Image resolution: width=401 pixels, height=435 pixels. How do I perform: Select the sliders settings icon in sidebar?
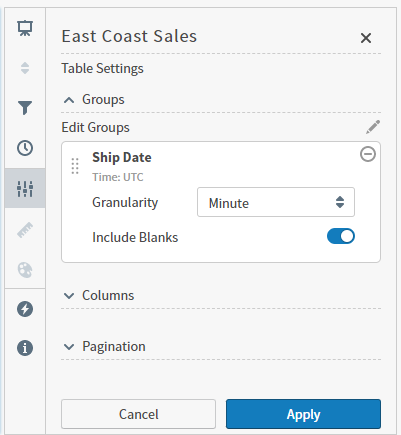25,188
